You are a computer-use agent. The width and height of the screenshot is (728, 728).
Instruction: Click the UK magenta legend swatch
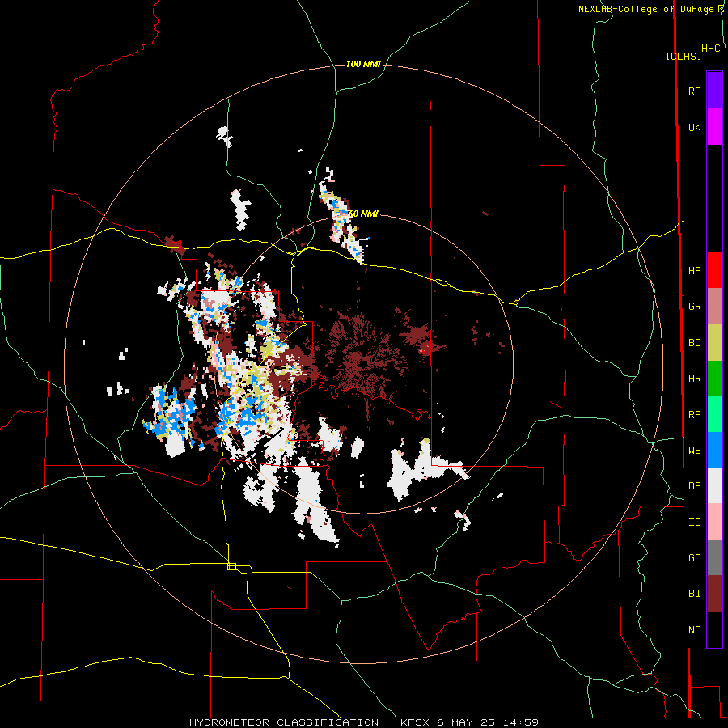(714, 127)
